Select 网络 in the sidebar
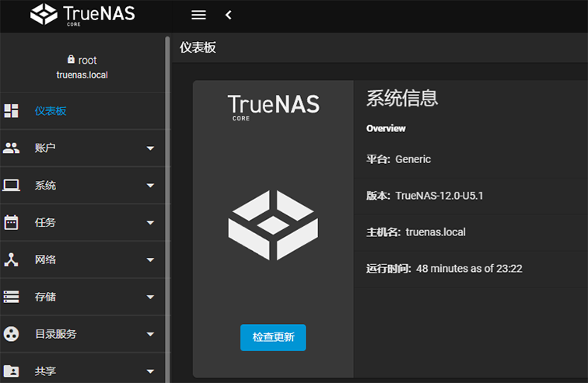The image size is (588, 383). click(x=82, y=259)
